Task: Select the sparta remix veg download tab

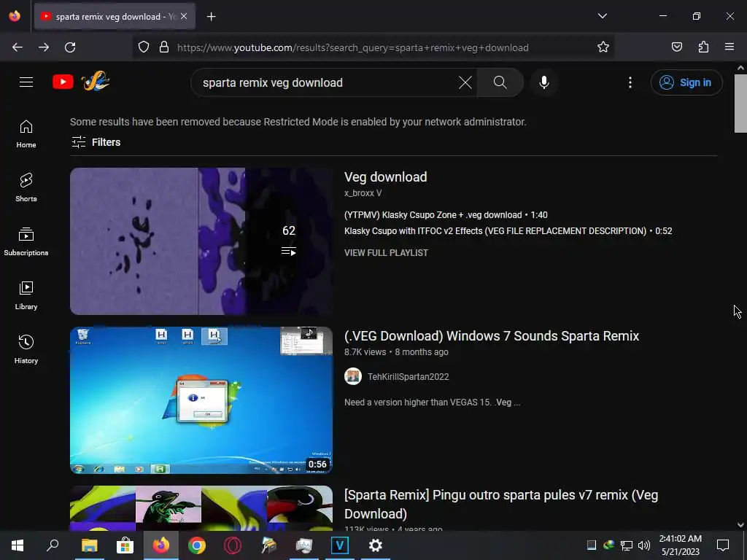Action: coord(115,16)
